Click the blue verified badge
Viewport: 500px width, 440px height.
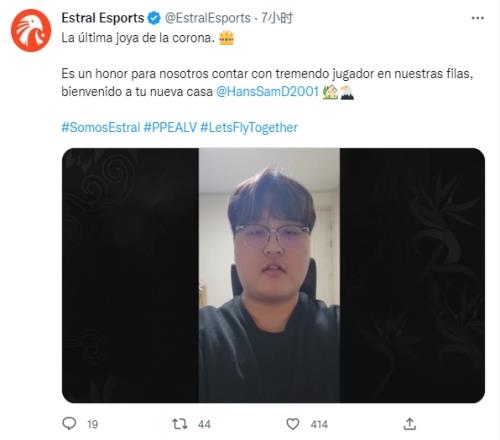[154, 18]
